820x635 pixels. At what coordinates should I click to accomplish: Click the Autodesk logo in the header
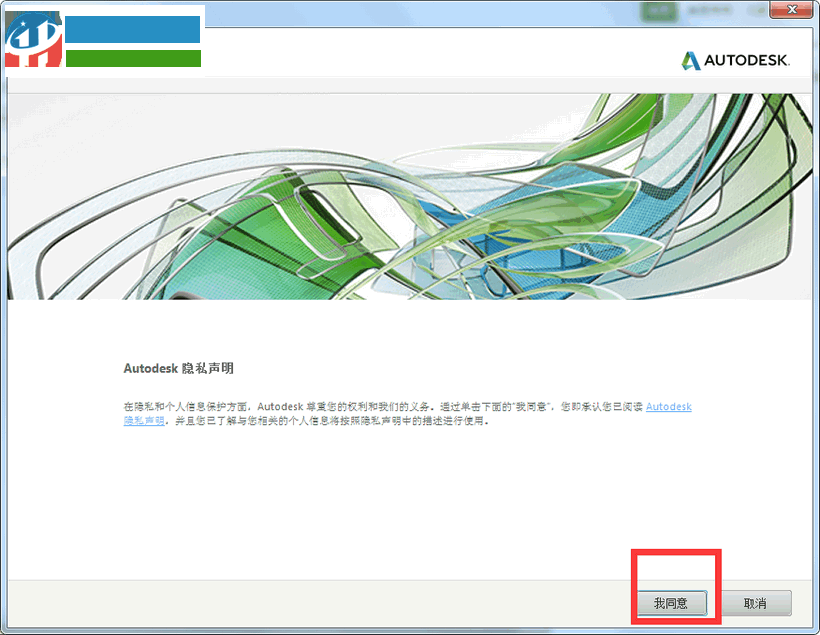click(x=738, y=59)
